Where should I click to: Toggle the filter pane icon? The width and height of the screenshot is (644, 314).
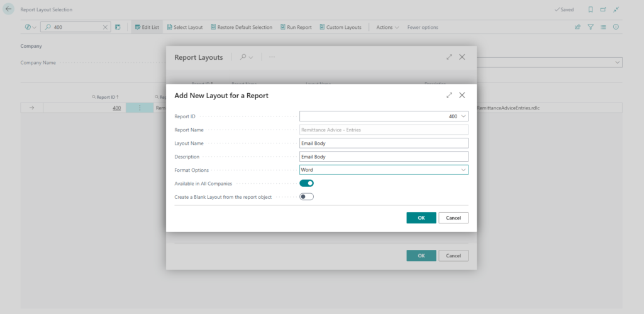[591, 27]
